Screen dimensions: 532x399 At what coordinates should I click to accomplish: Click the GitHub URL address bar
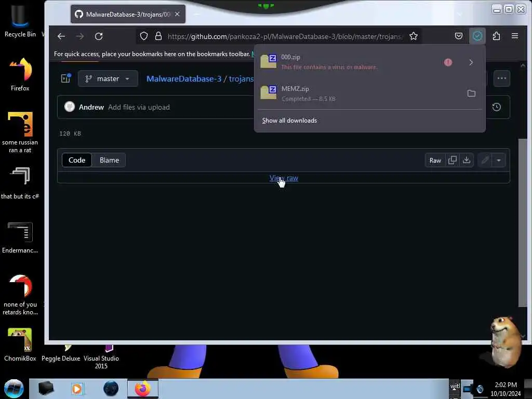pyautogui.click(x=285, y=36)
